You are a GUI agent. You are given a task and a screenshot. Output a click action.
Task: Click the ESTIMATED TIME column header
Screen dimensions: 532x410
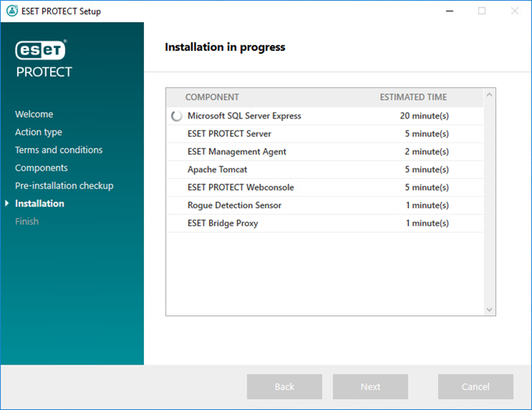click(x=413, y=97)
